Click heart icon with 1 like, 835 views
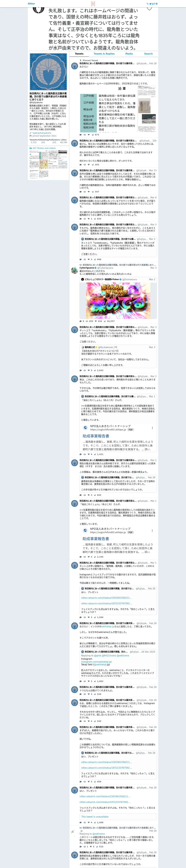Viewport: 186px width, 868px height. (89, 219)
